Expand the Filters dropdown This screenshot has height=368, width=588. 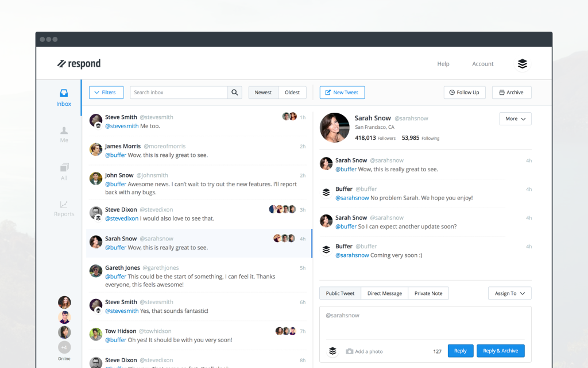106,92
